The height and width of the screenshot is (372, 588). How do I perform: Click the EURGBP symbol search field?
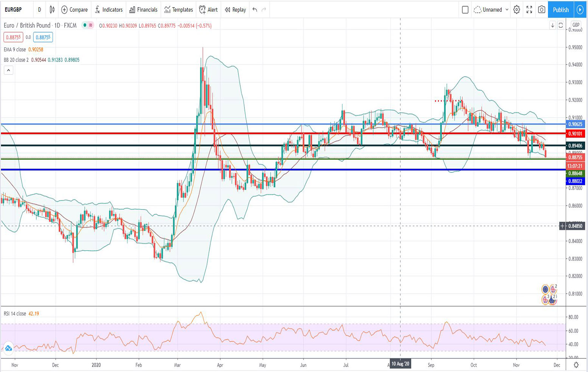pyautogui.click(x=14, y=10)
